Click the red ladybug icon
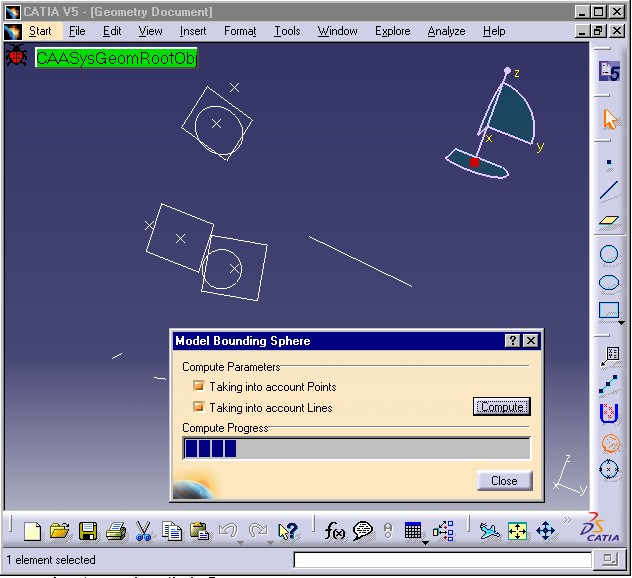Viewport: 632px width, 578px height. (x=16, y=56)
